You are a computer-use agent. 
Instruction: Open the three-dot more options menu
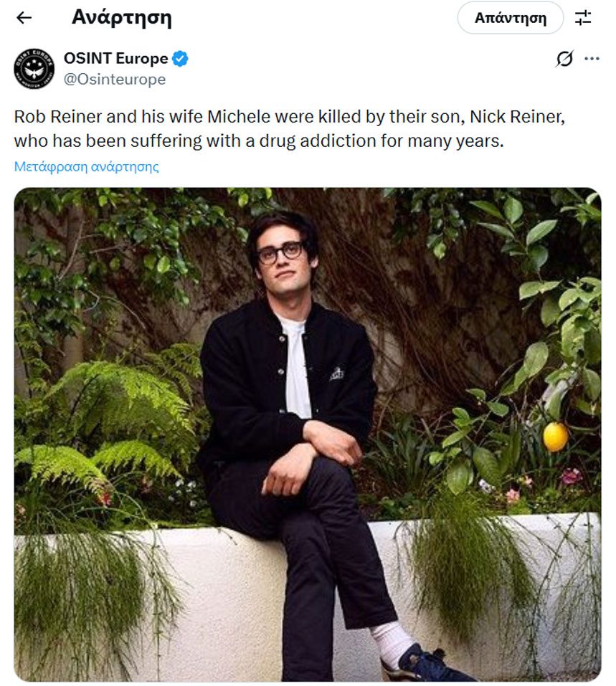tap(592, 59)
